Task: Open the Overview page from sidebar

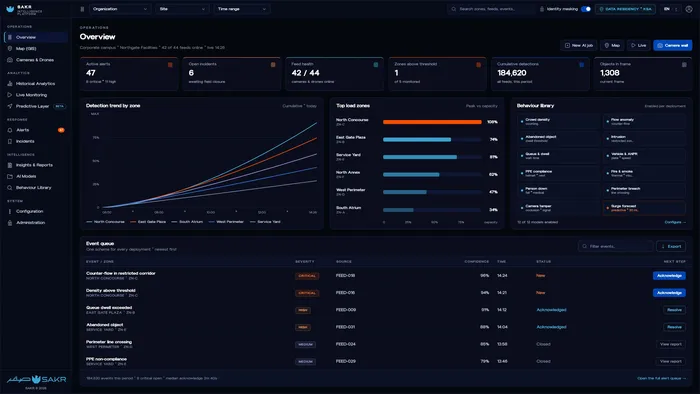Action: 36,37
